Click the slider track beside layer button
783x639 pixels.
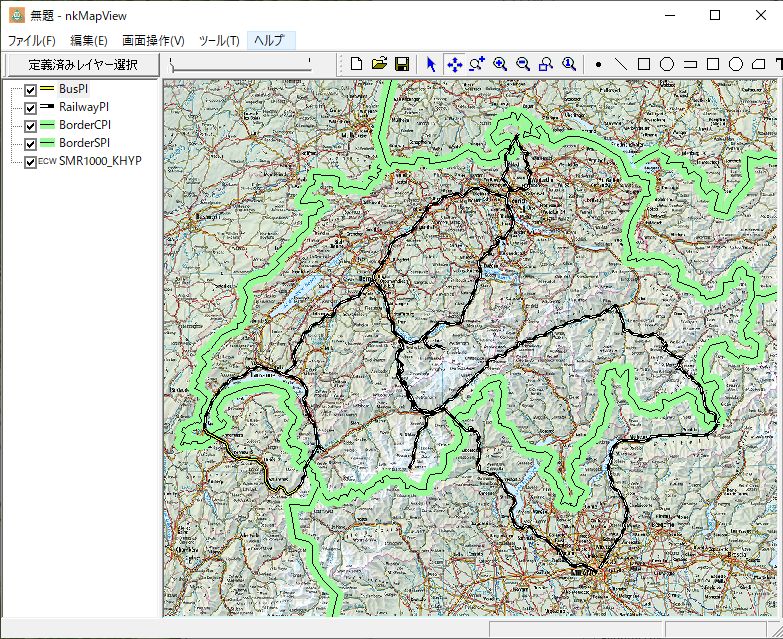pyautogui.click(x=240, y=65)
